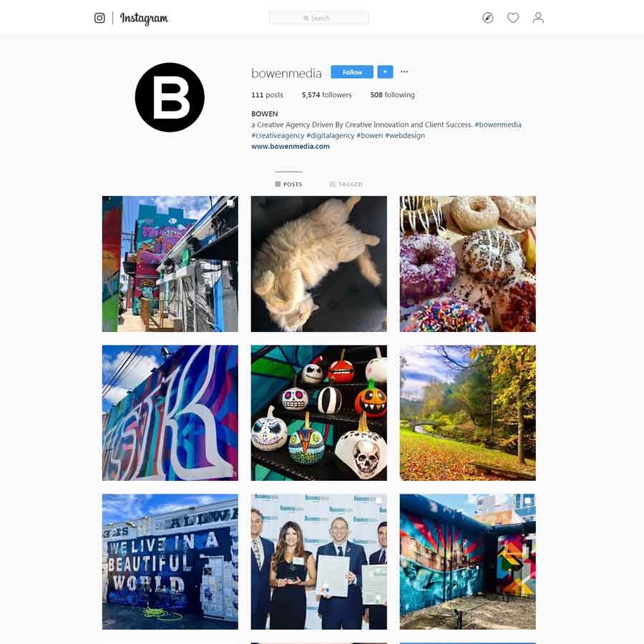The height and width of the screenshot is (644, 644).
Task: Open the www.bowenmedia.com link
Action: coord(291,146)
